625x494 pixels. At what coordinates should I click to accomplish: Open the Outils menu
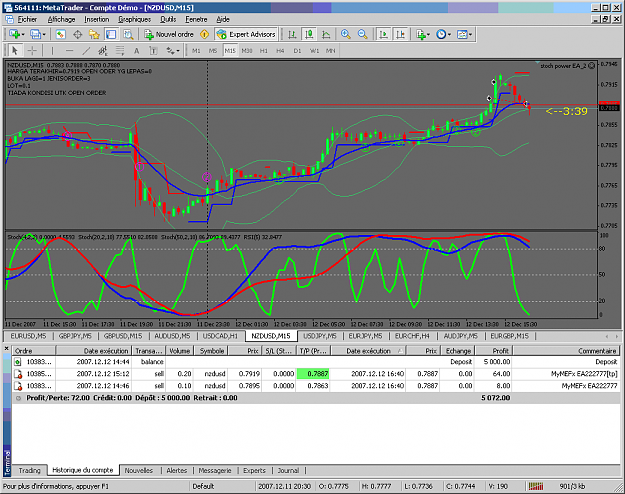coord(168,19)
